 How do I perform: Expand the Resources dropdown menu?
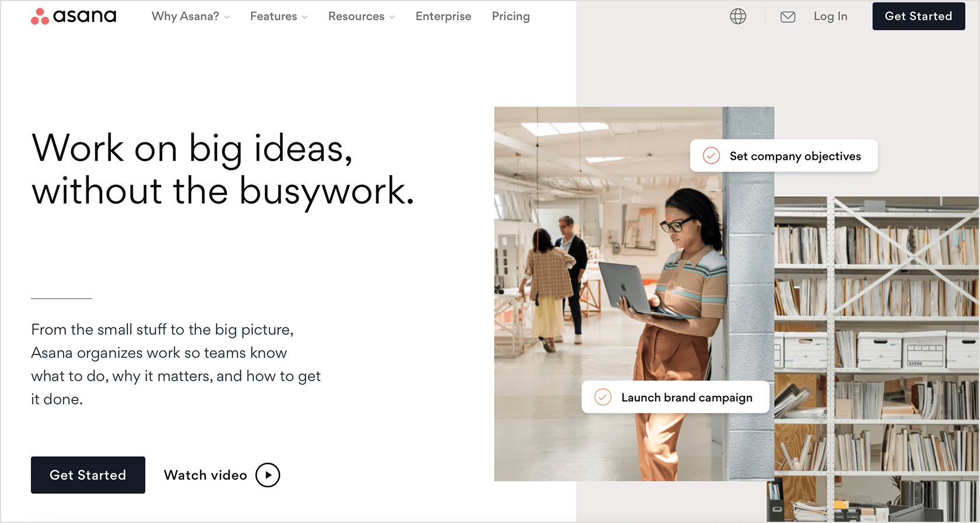click(361, 16)
